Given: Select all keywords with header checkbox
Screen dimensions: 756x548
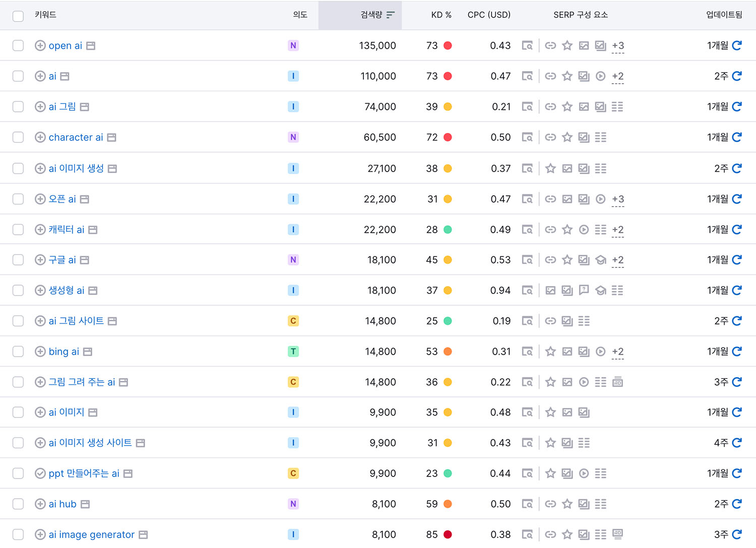Looking at the screenshot, I should [18, 16].
